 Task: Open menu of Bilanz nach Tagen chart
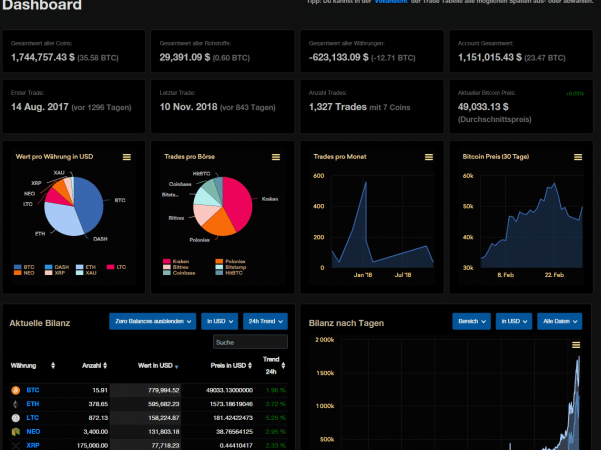click(576, 345)
